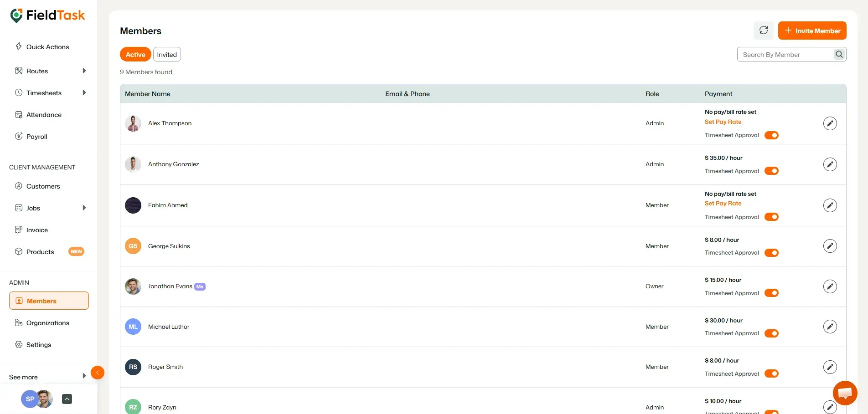Open Organizations menu item

pos(48,323)
